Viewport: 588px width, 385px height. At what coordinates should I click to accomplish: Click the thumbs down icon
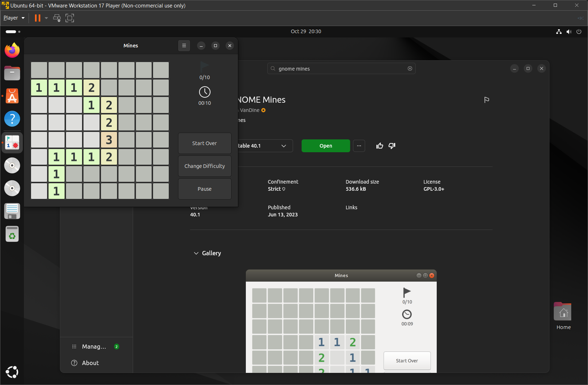tap(392, 146)
